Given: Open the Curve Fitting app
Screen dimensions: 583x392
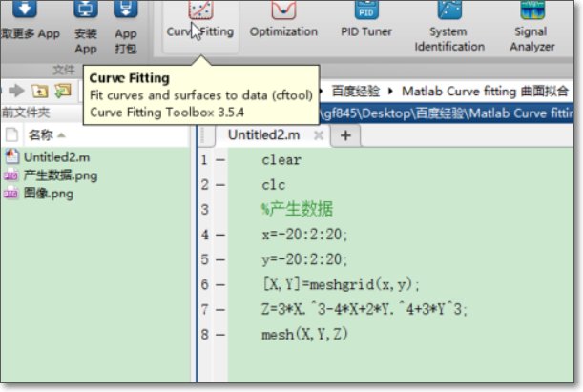Looking at the screenshot, I should pyautogui.click(x=199, y=21).
